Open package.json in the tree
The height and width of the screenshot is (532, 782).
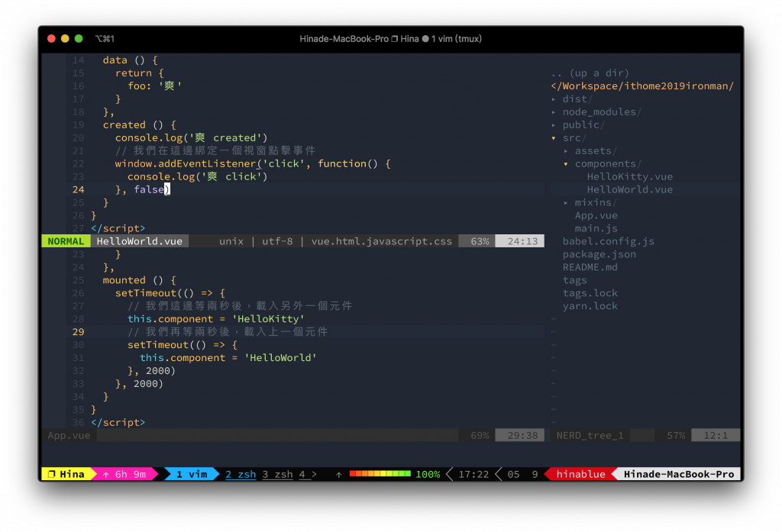(599, 254)
